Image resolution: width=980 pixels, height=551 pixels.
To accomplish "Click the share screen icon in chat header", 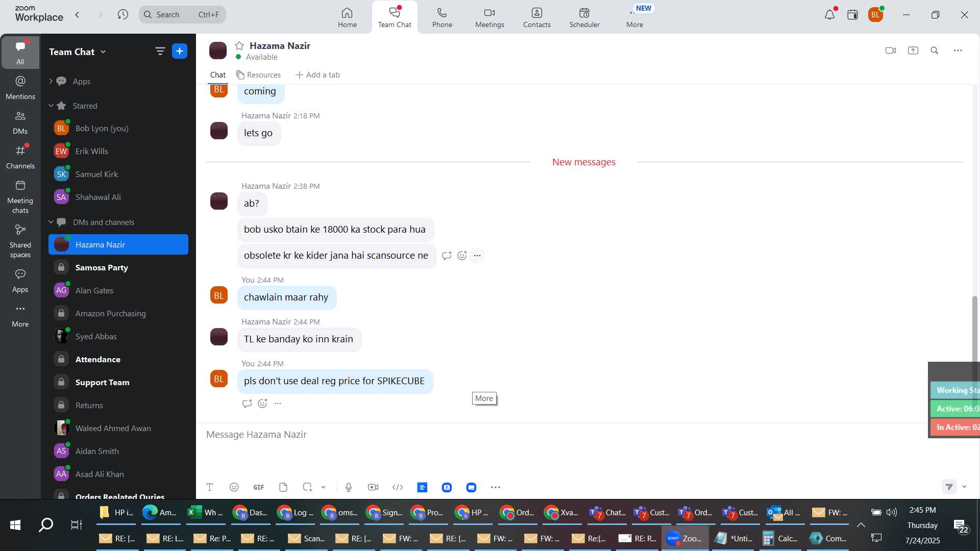I will pyautogui.click(x=913, y=51).
